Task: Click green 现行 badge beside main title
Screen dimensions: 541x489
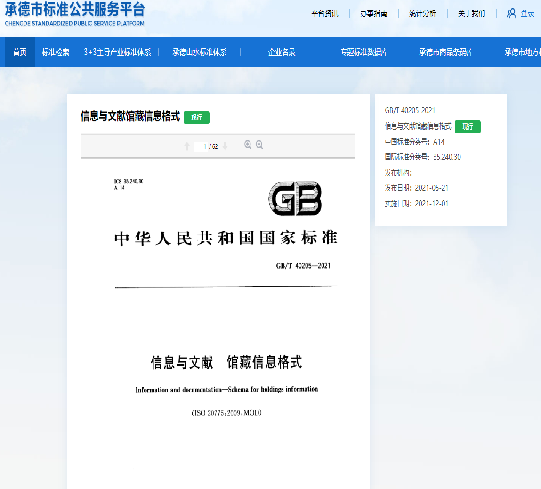Action: pos(197,117)
